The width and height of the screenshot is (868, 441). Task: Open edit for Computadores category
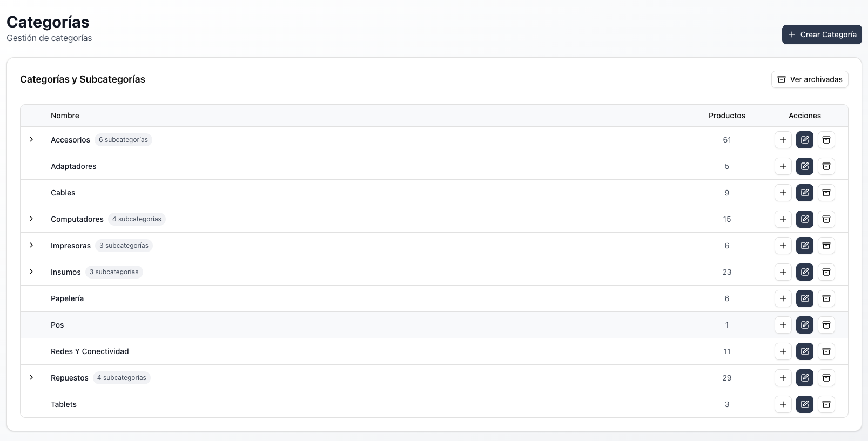(x=805, y=219)
